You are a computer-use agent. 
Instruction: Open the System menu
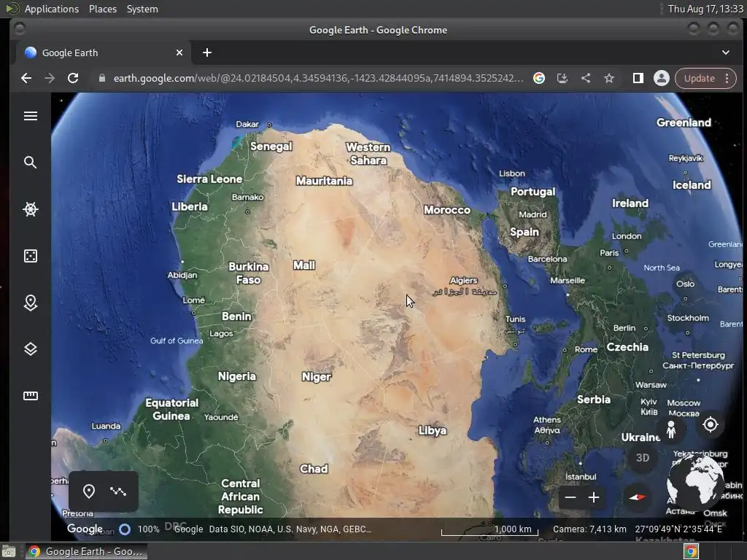tap(142, 9)
